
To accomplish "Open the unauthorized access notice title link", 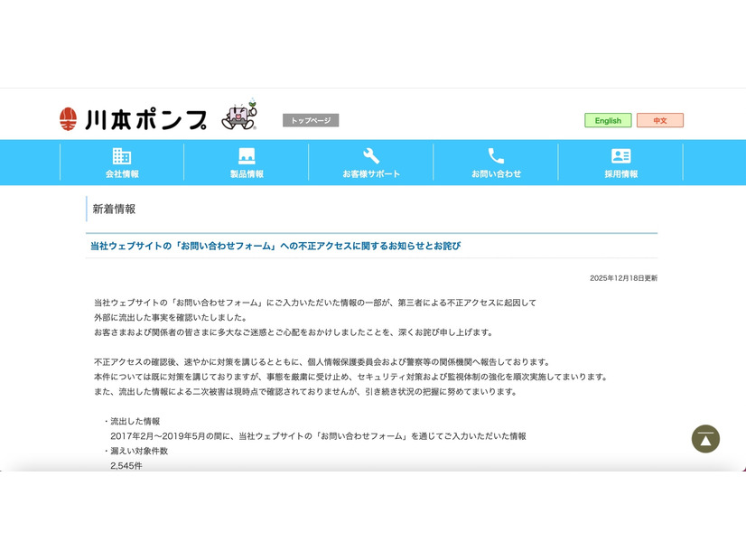I will click(x=275, y=244).
